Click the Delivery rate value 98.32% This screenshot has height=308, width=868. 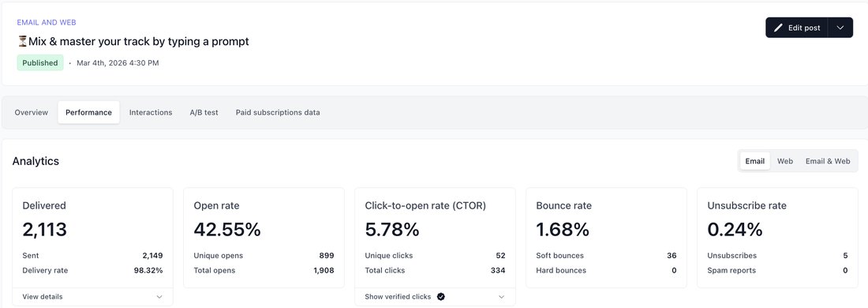[x=149, y=271]
